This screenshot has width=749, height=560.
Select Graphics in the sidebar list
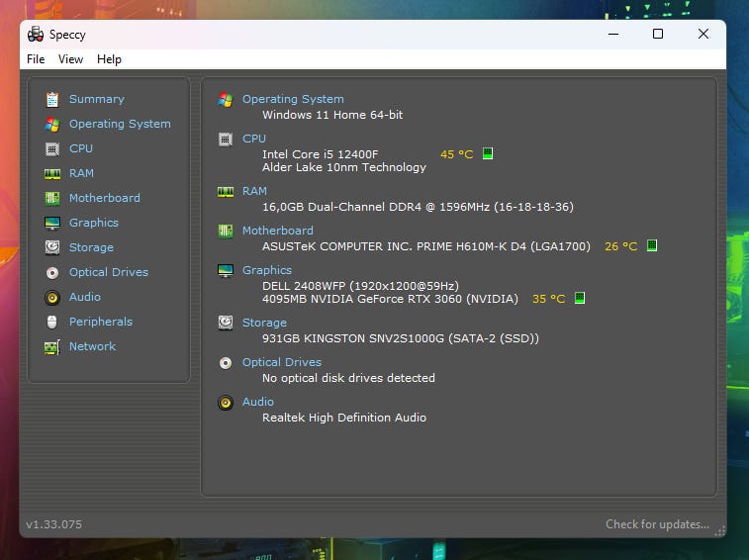point(93,223)
